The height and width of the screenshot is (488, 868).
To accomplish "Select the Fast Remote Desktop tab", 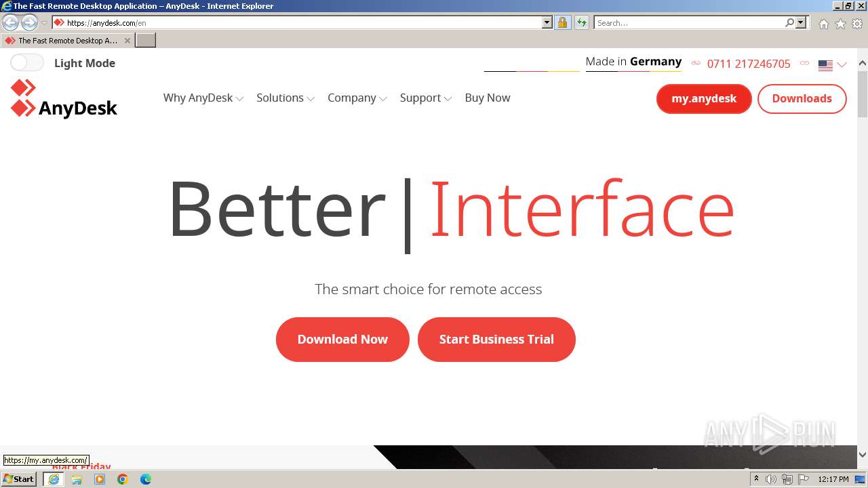I will tap(67, 41).
